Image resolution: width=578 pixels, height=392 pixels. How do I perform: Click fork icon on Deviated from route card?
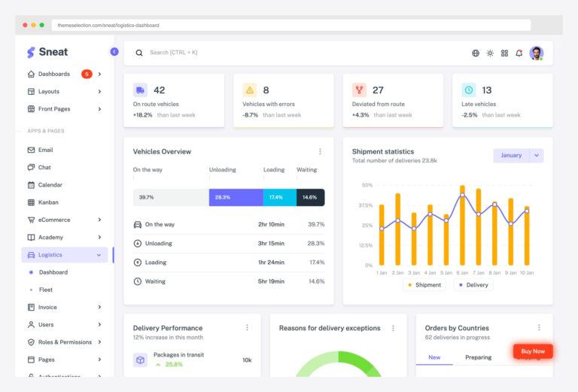(359, 90)
